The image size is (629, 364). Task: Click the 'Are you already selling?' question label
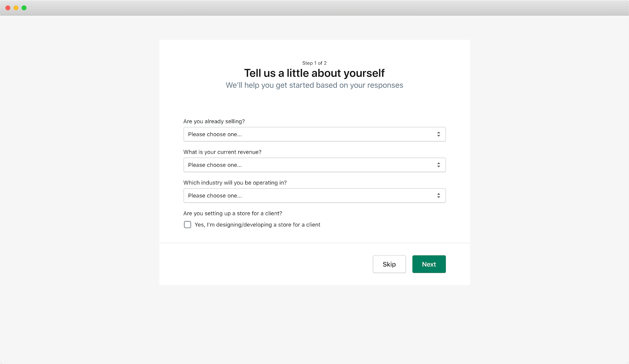point(214,121)
